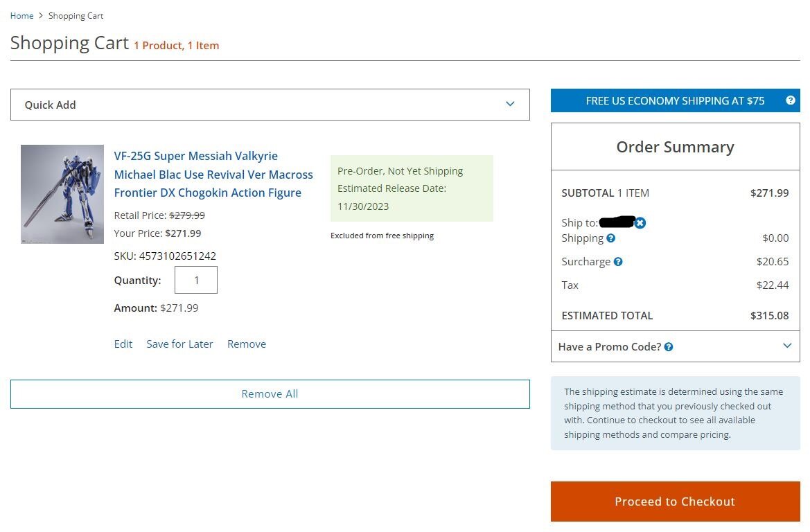Click the Retail Price $279.99 text
The width and height of the screenshot is (810, 532).
pos(159,215)
